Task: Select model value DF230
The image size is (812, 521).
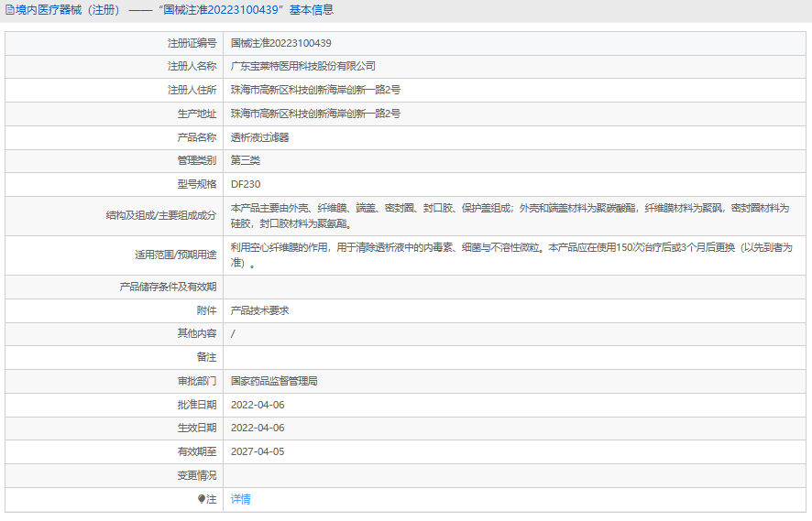Action: [246, 185]
